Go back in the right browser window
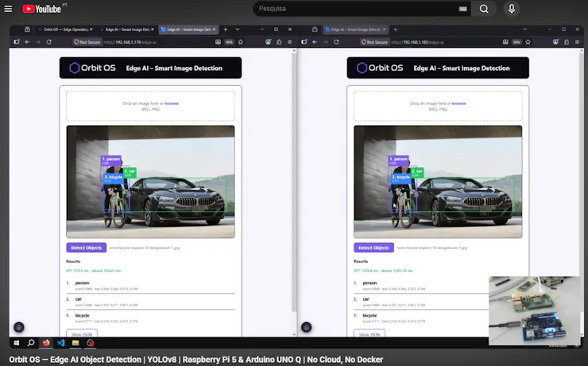 315,42
